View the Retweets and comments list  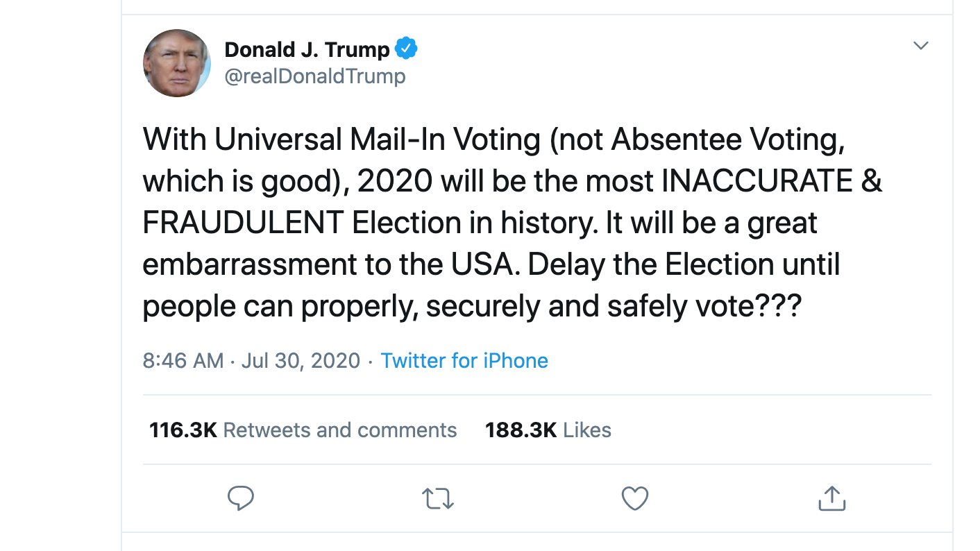[x=339, y=430]
